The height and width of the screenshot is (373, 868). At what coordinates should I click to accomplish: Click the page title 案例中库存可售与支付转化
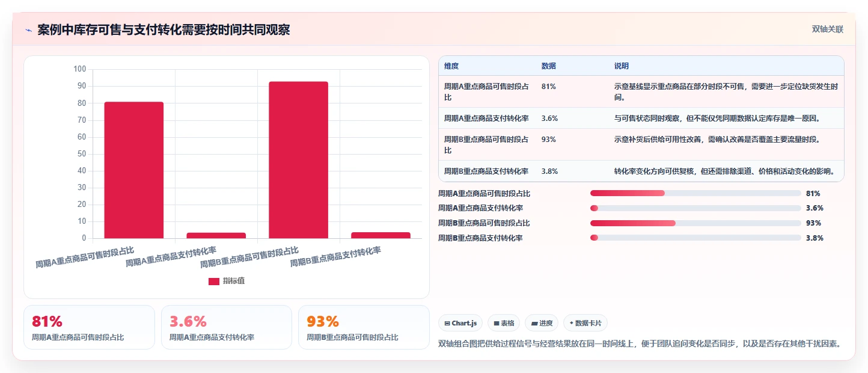click(164, 30)
